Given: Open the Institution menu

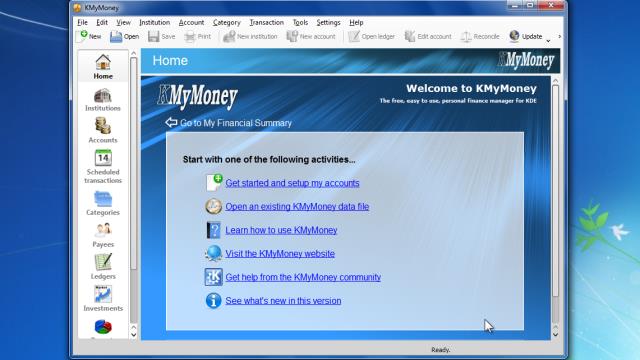Looking at the screenshot, I should [x=154, y=22].
